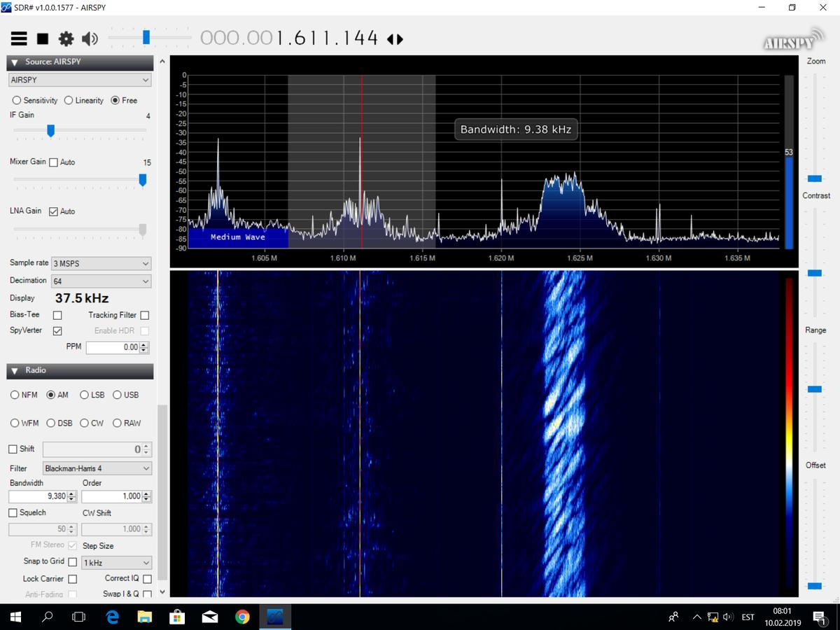Image resolution: width=840 pixels, height=630 pixels.
Task: Adjust the IF Gain slider
Action: click(50, 130)
